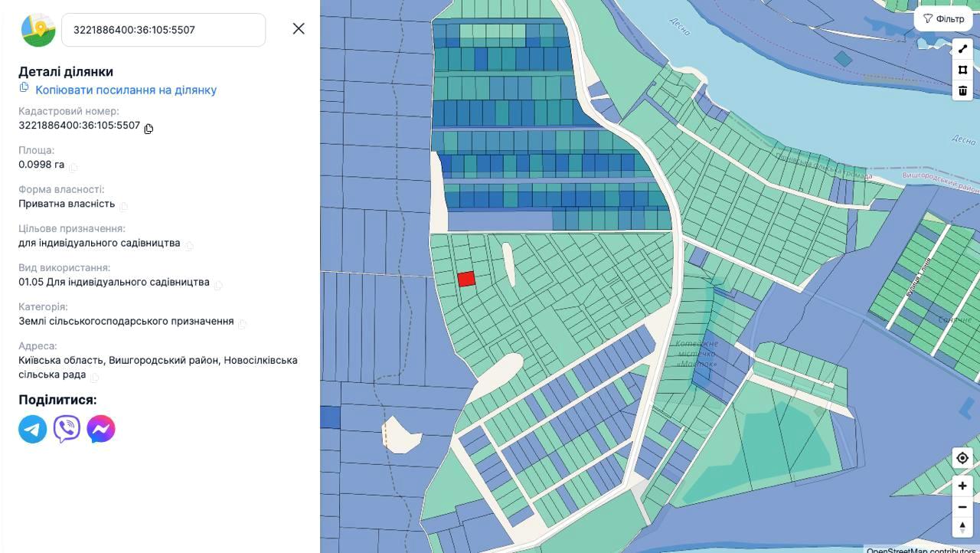Locate my position on the map
Screen dimensions: 980x553
(x=962, y=458)
